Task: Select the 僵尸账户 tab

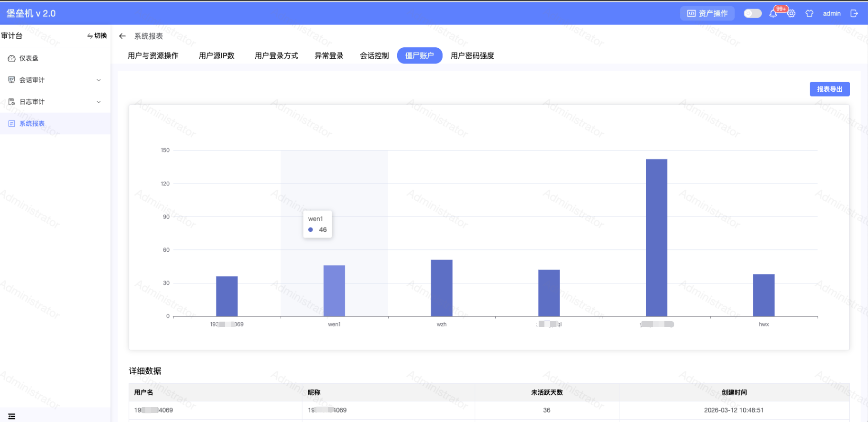Action: pyautogui.click(x=420, y=55)
